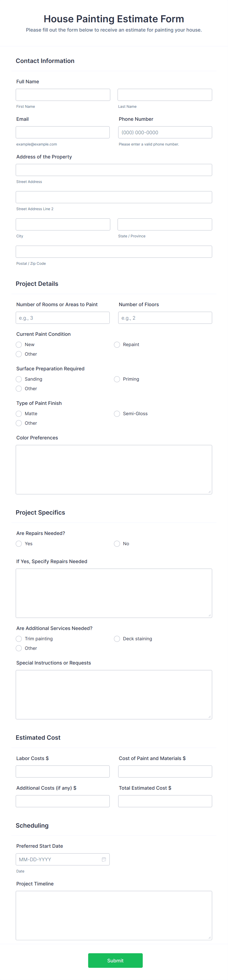
Task: Click the Phone Number field
Action: (x=165, y=133)
